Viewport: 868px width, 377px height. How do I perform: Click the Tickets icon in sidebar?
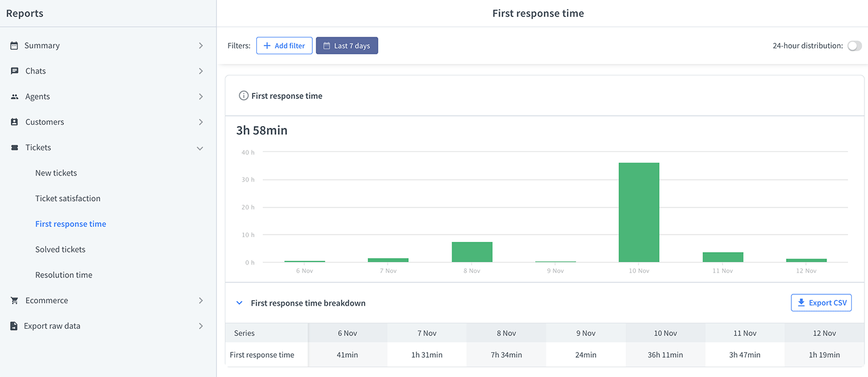point(14,147)
